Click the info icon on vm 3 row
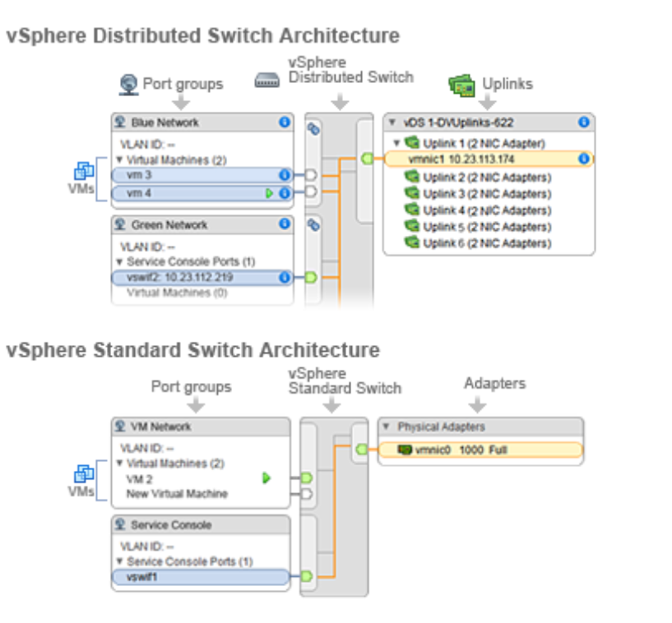The image size is (672, 623). 284,175
